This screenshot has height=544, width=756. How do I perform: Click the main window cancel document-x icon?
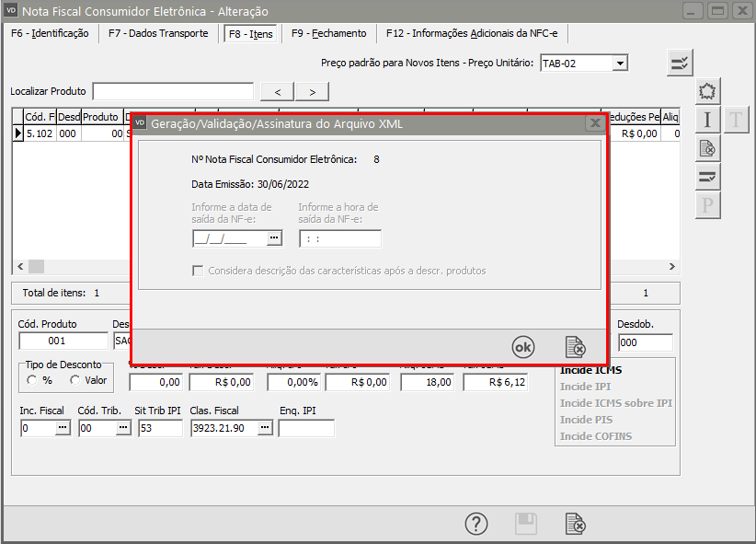click(x=575, y=524)
